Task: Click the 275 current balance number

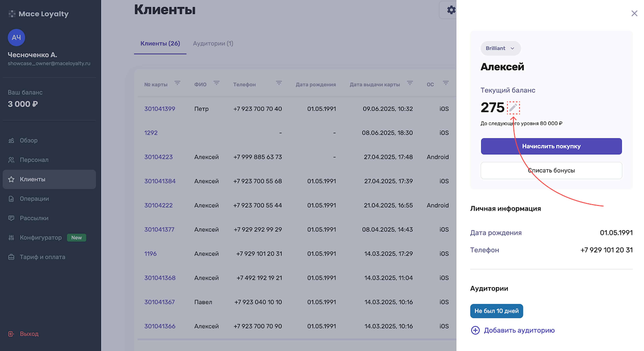Action: [493, 108]
